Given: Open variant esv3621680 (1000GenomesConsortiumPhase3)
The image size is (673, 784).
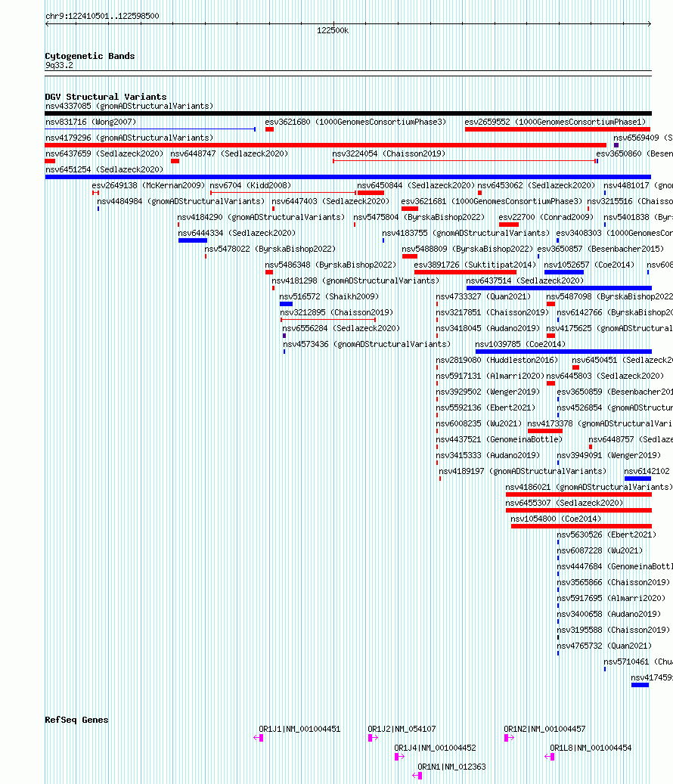Looking at the screenshot, I should coord(355,122).
